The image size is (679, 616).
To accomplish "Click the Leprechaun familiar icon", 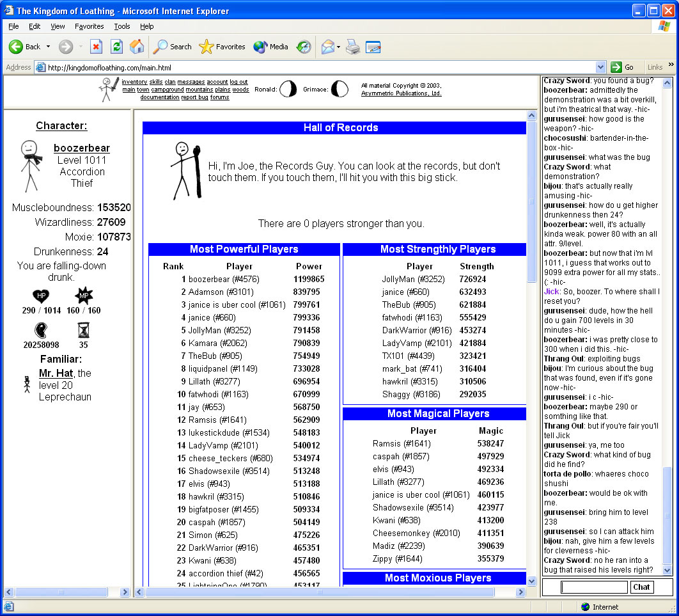I will [27, 384].
